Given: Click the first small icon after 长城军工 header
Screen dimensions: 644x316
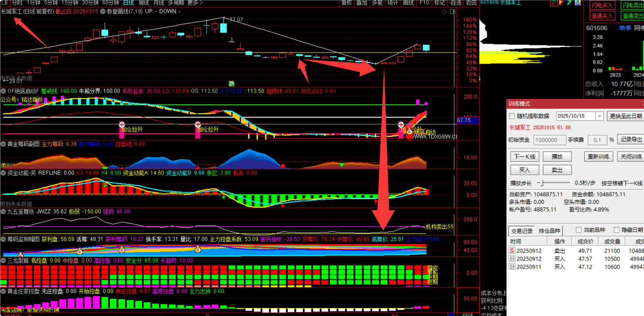Looking at the screenshot, I should [x=554, y=3].
